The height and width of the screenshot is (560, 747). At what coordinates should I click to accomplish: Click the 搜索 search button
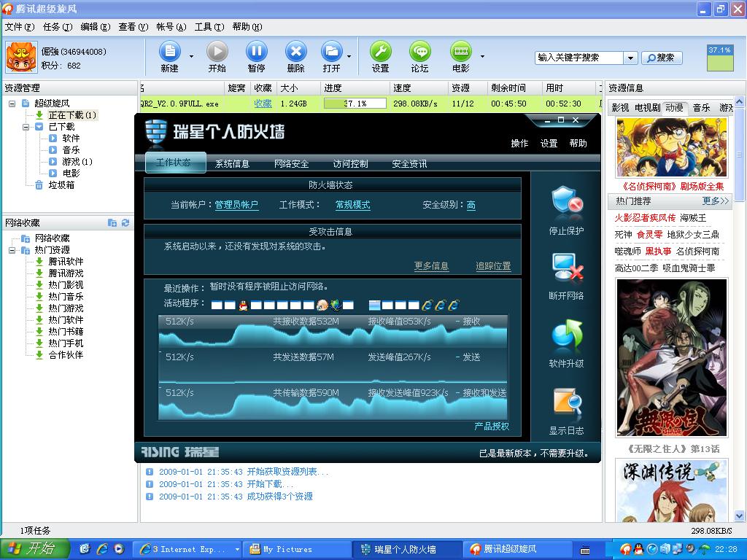coord(662,58)
